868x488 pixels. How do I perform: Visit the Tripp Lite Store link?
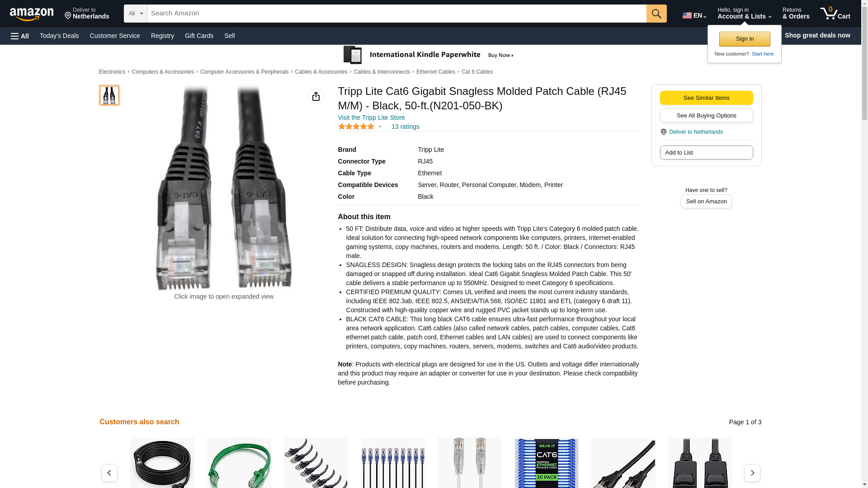point(372,117)
